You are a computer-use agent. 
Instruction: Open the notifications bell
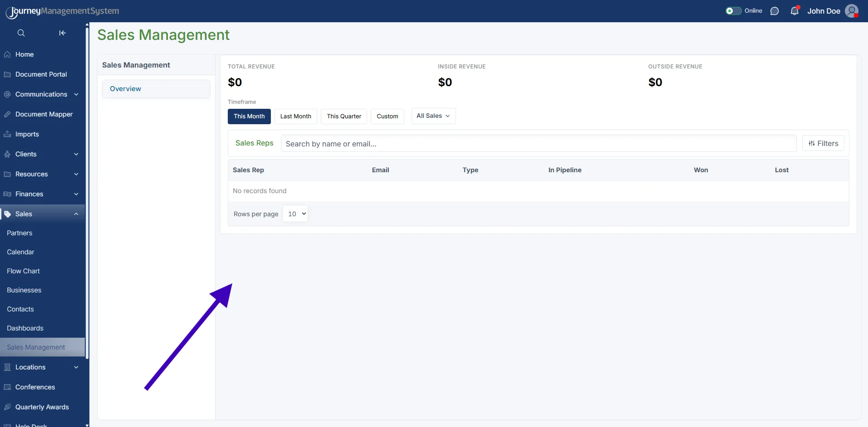(794, 11)
